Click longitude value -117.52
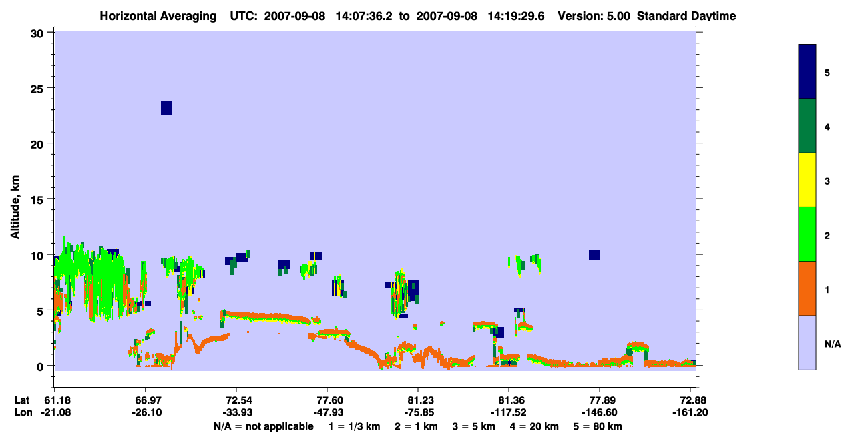Image resolution: width=868 pixels, height=445 pixels. 509,412
